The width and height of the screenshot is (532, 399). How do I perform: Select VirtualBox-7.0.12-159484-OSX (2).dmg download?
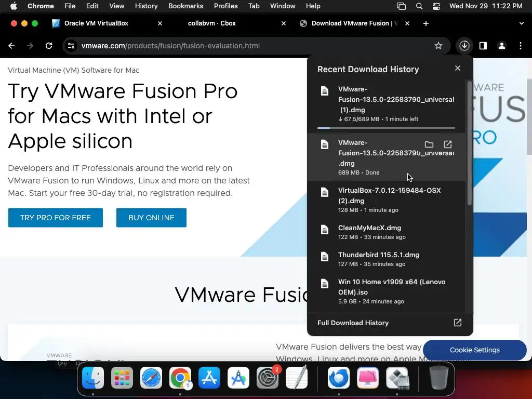[x=387, y=199]
